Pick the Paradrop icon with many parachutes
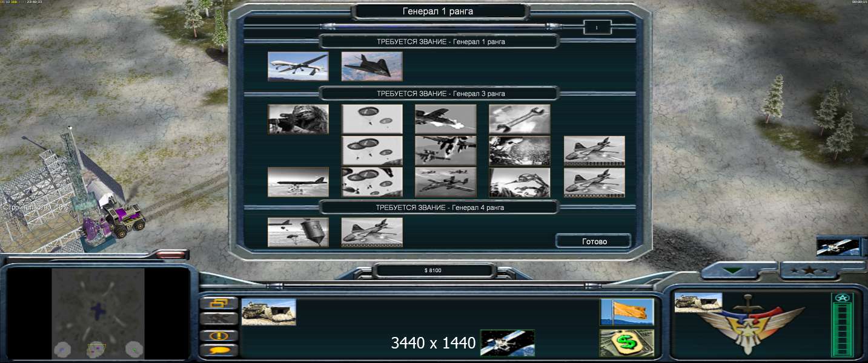 click(x=372, y=182)
